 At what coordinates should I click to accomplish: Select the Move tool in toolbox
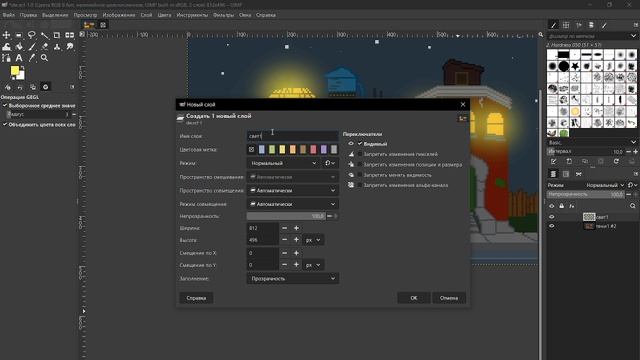[7, 36]
